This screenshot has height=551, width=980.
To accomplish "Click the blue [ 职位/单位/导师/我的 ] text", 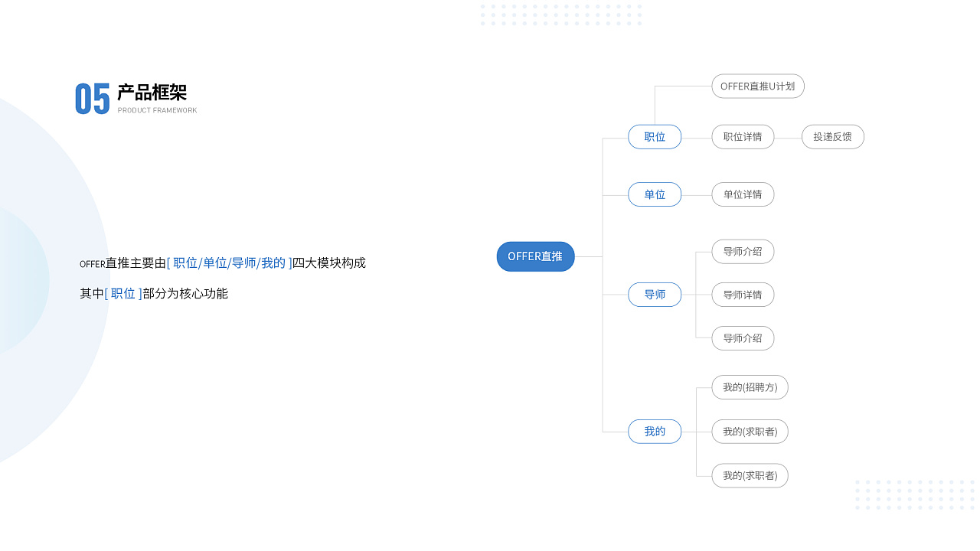I will click(x=230, y=263).
